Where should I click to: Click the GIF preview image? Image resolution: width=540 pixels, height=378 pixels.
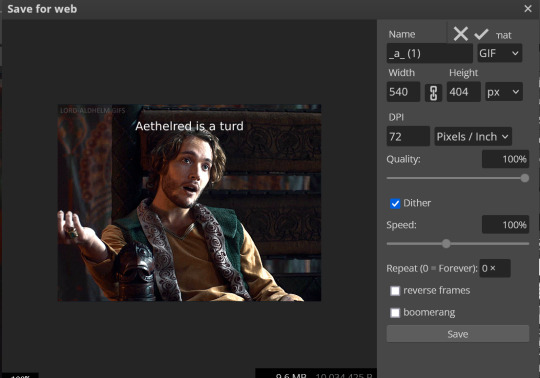(189, 203)
